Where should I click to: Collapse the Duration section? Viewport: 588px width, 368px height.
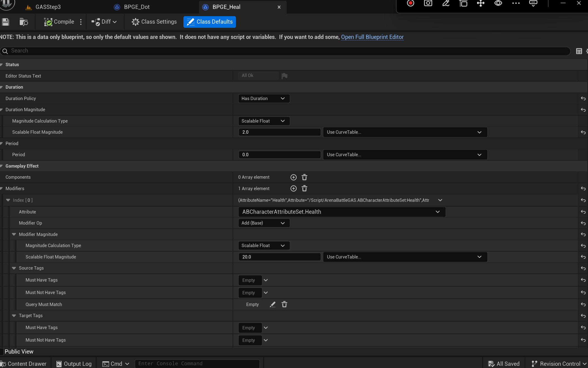point(2,87)
